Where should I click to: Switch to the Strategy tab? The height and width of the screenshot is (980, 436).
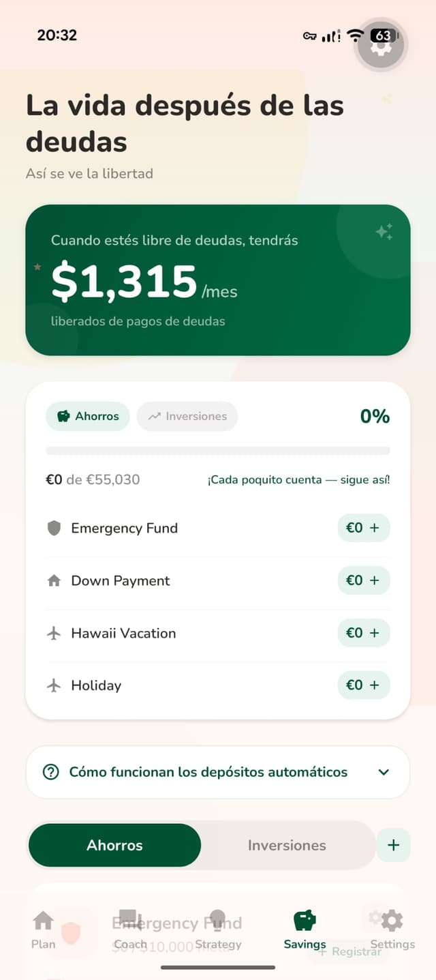(218, 919)
